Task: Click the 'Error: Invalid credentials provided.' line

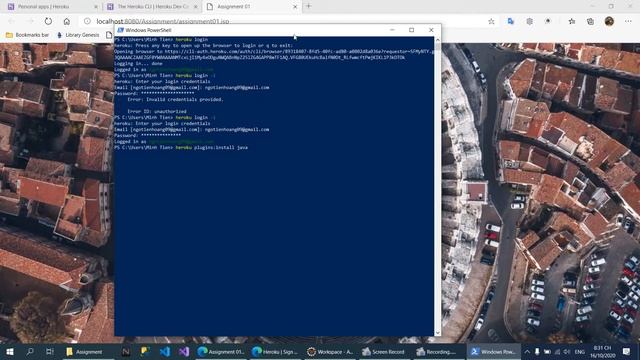Action: coord(176,99)
